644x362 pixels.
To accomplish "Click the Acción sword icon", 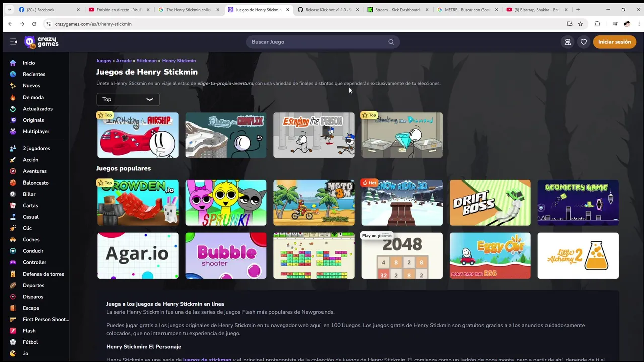I will (x=13, y=160).
